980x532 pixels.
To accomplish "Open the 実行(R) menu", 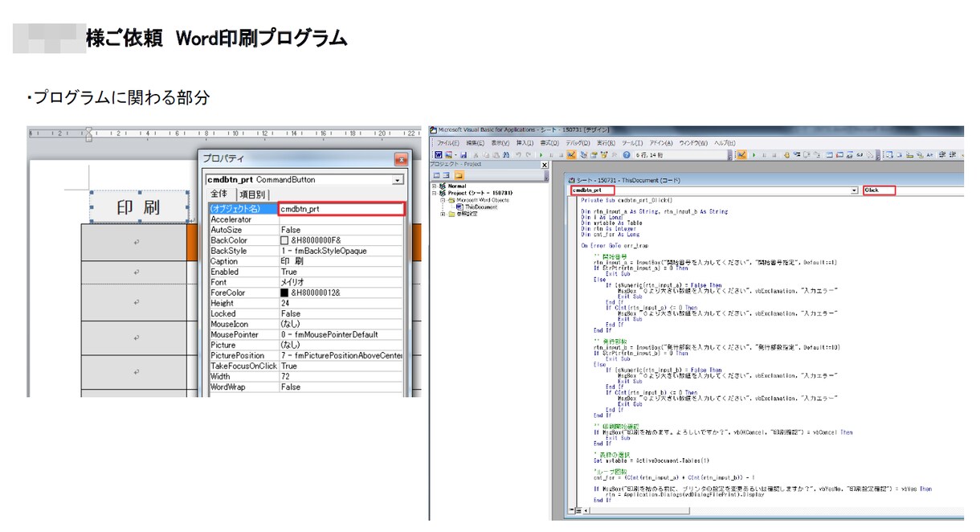I will coord(606,143).
